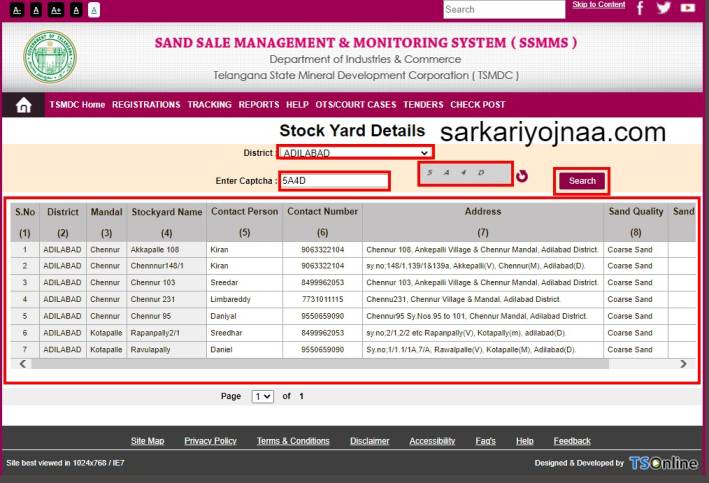Open the Faq's footer link
This screenshot has width=709, height=483.
tap(486, 441)
